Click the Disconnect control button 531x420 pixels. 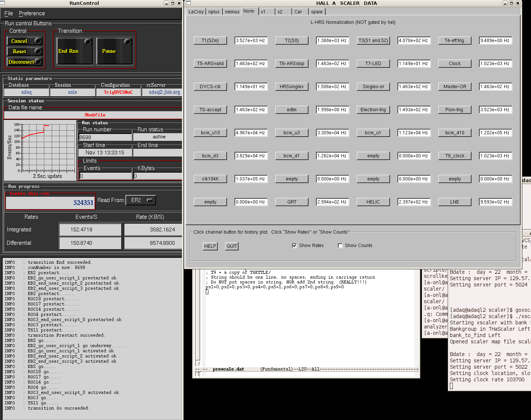tap(25, 62)
